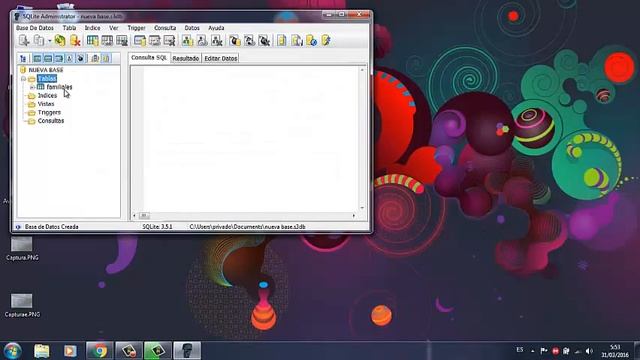Click the single yellow page query icon
The image size is (640, 360).
click(x=282, y=40)
